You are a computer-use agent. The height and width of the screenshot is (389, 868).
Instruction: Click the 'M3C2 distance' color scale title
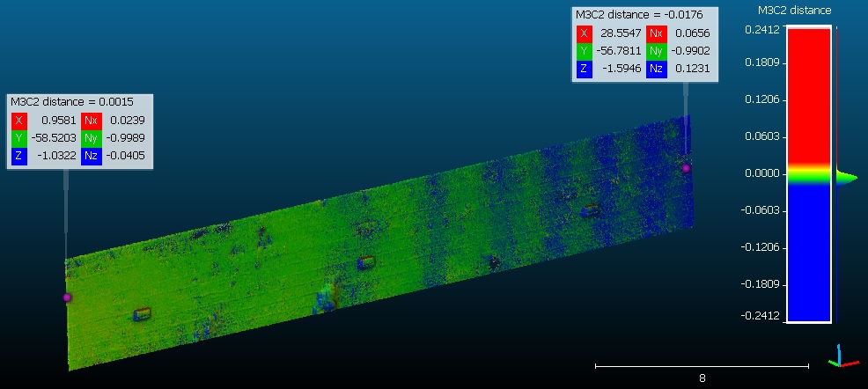(x=794, y=11)
